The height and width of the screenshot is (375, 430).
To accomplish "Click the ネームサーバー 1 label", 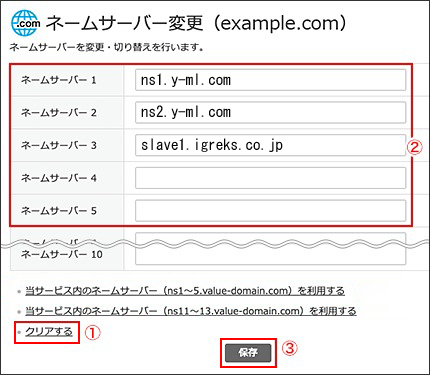I will click(59, 80).
